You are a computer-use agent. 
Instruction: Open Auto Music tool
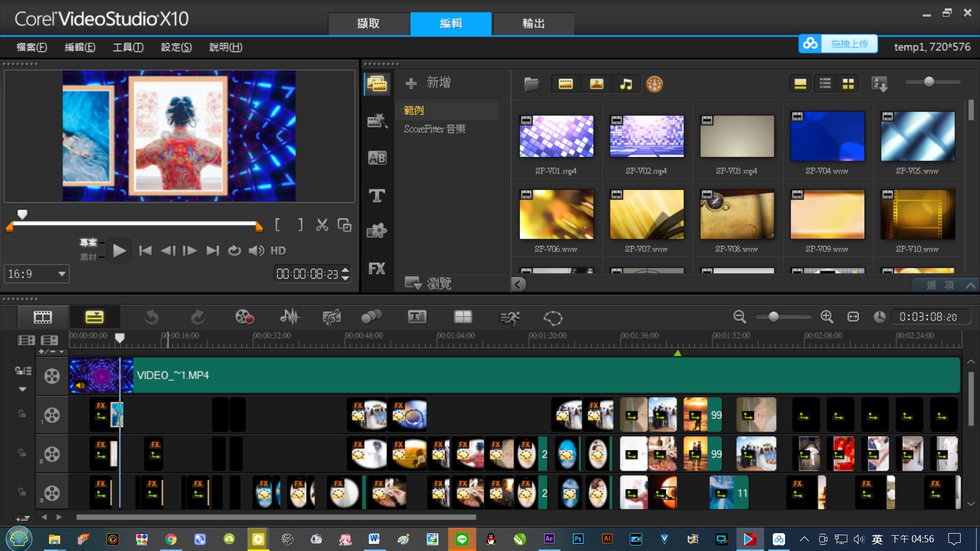[x=332, y=317]
